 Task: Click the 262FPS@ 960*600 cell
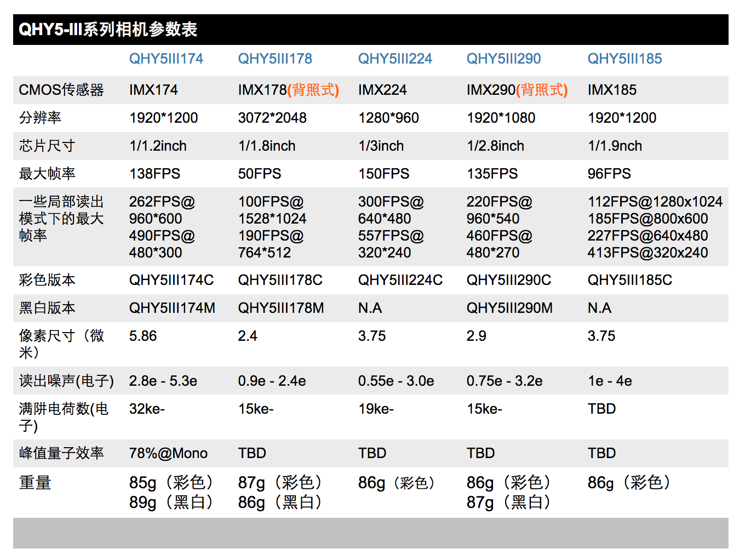pyautogui.click(x=162, y=210)
